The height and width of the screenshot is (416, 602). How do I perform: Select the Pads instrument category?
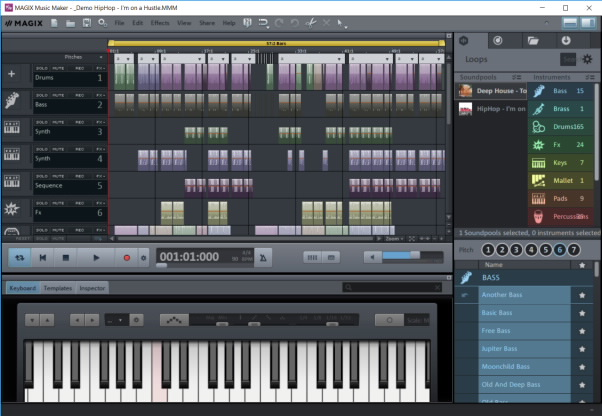(x=561, y=198)
